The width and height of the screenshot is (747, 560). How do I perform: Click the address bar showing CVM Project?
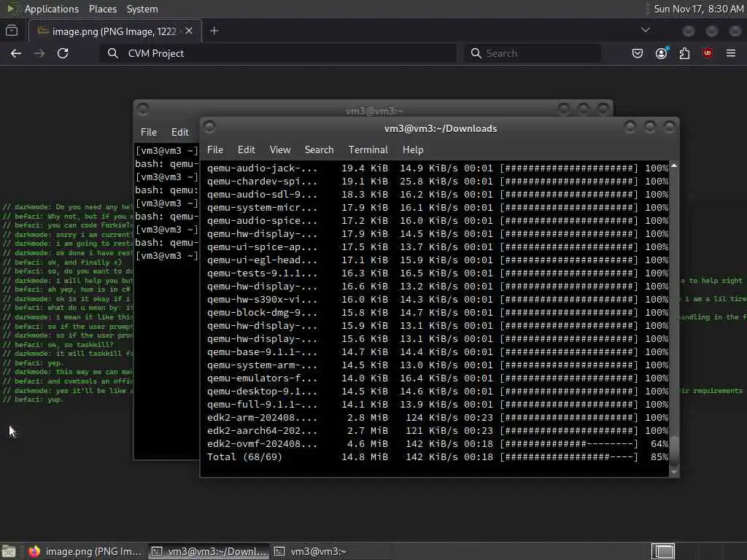278,53
